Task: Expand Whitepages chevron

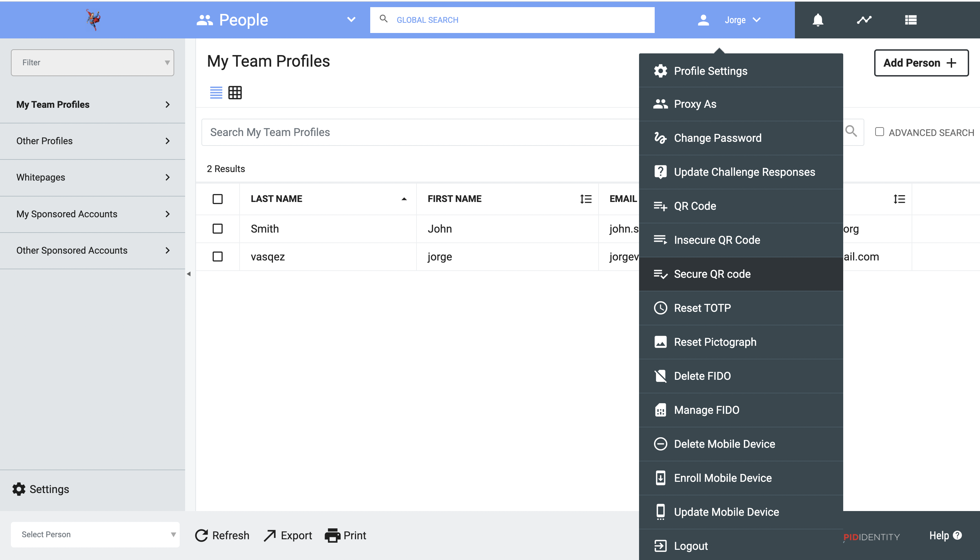Action: 167,177
